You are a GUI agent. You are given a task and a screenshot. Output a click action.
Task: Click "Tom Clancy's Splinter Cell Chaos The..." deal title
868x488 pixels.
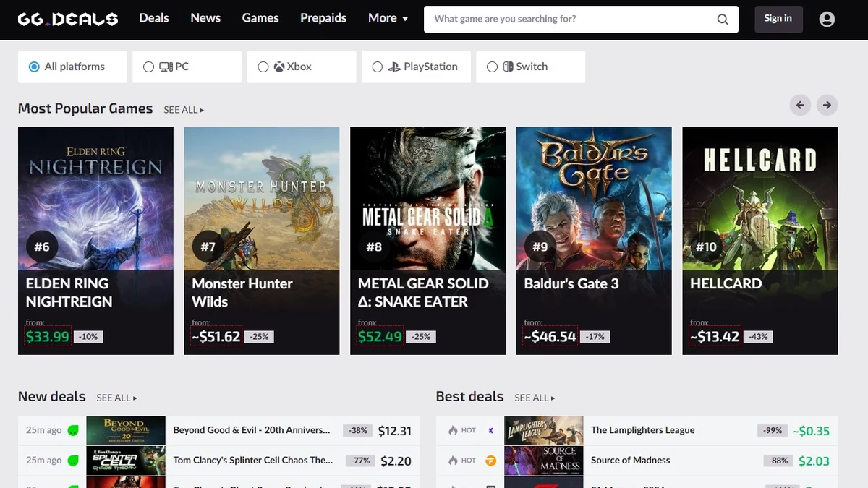point(253,461)
